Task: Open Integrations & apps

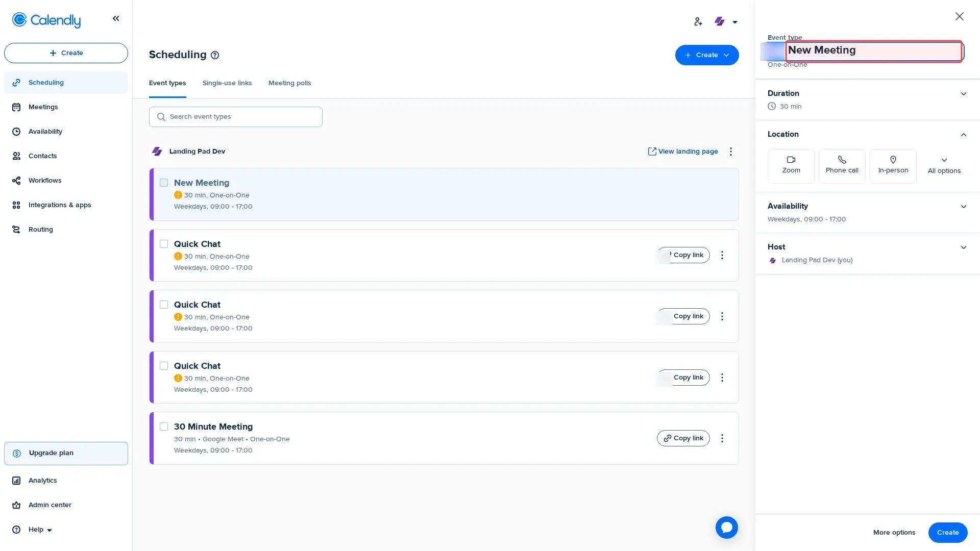Action: click(x=60, y=205)
